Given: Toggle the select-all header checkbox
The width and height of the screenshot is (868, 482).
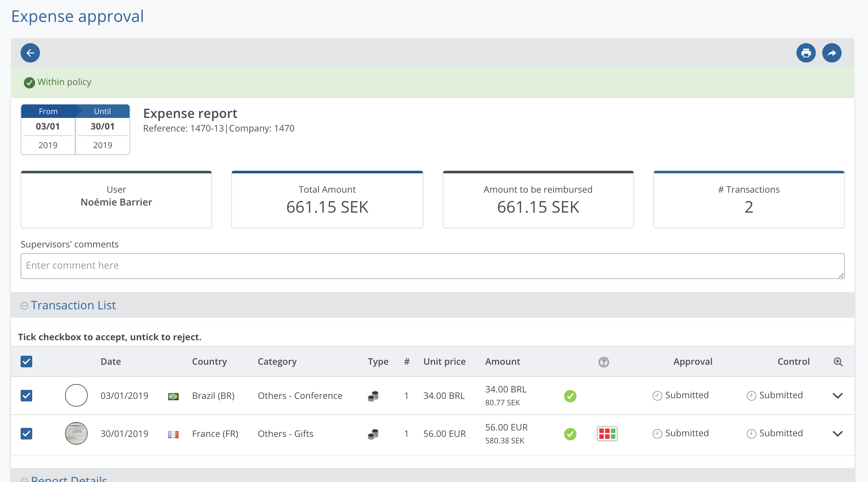Looking at the screenshot, I should (26, 361).
